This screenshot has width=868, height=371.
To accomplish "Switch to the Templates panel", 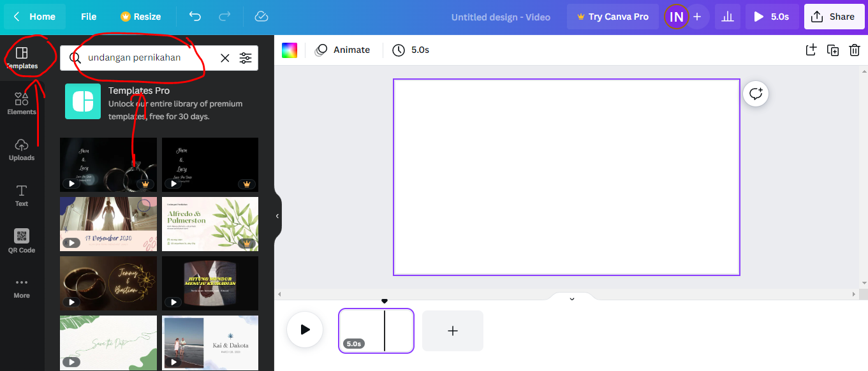I will click(x=21, y=56).
